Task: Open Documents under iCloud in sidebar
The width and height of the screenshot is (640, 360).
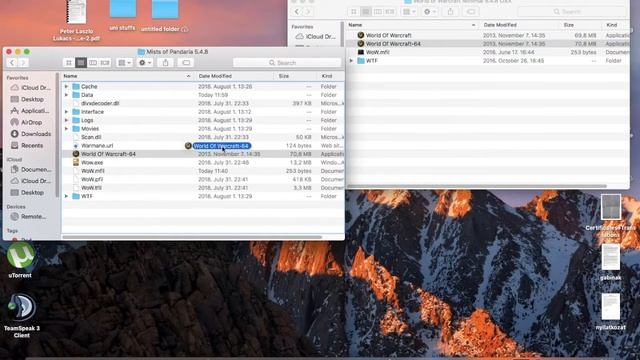Action: tap(31, 169)
